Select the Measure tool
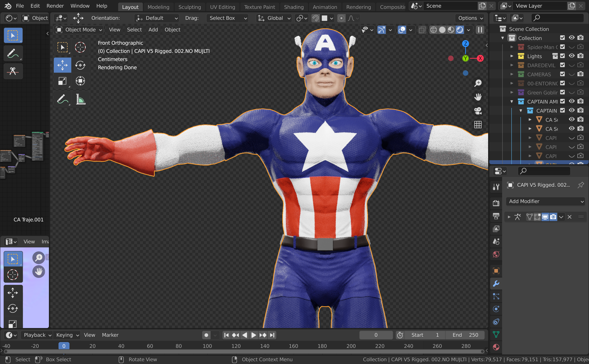 (81, 99)
